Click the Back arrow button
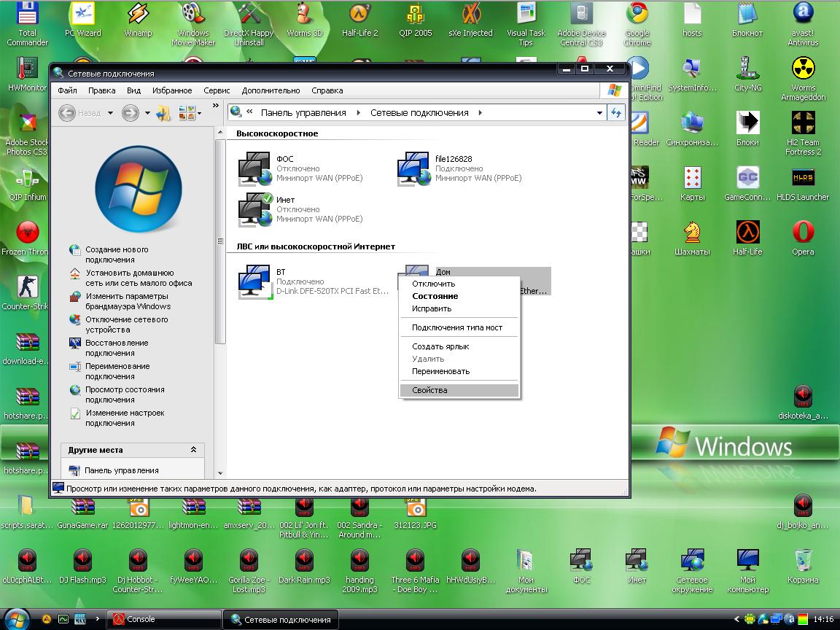 [67, 113]
